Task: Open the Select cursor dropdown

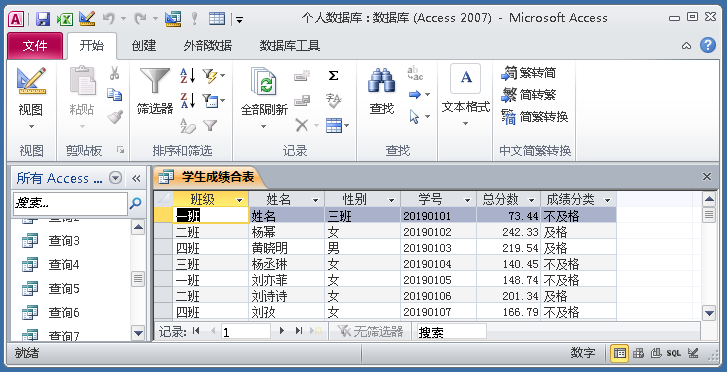Action: coord(419,116)
